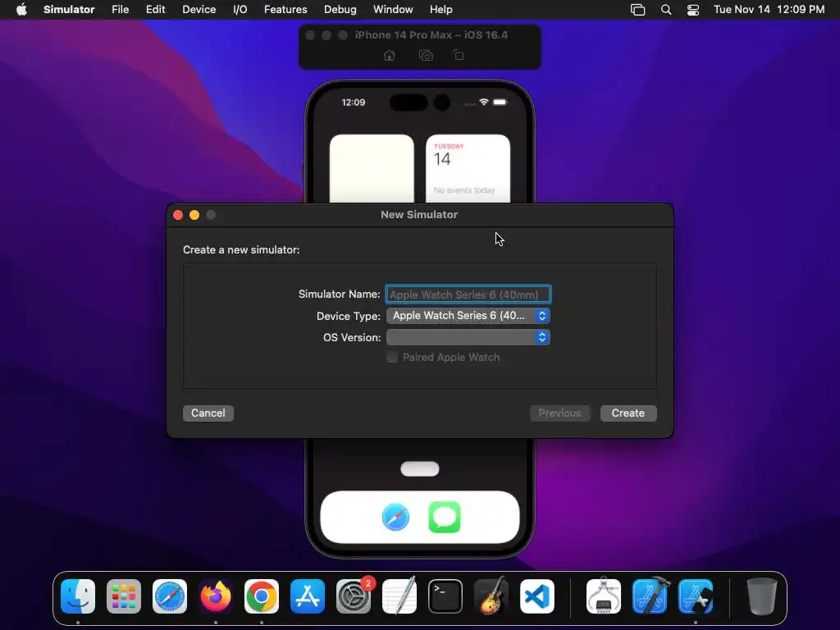Tap the Home button in simulator toolbar
This screenshot has height=630, width=840.
390,55
